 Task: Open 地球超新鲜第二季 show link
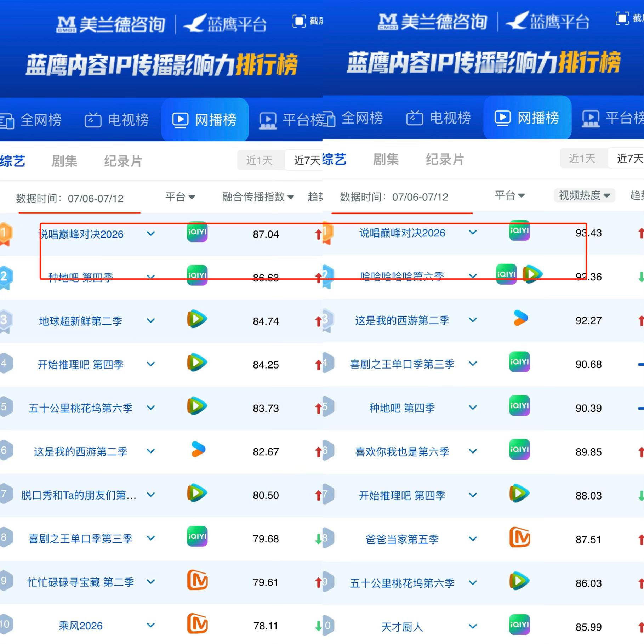pyautogui.click(x=80, y=321)
